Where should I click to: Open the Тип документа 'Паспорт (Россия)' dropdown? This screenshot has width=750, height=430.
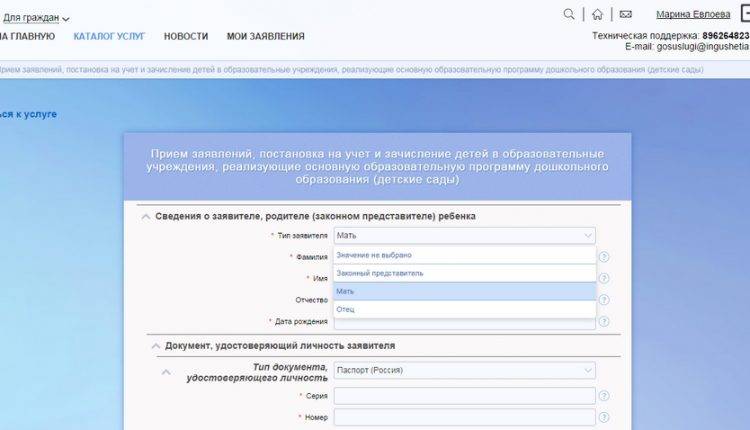pos(464,370)
